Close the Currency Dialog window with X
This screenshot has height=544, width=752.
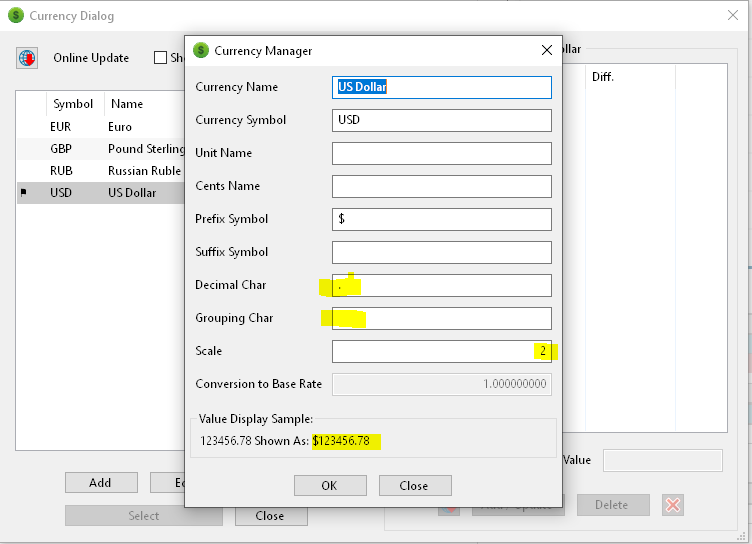pyautogui.click(x=731, y=16)
